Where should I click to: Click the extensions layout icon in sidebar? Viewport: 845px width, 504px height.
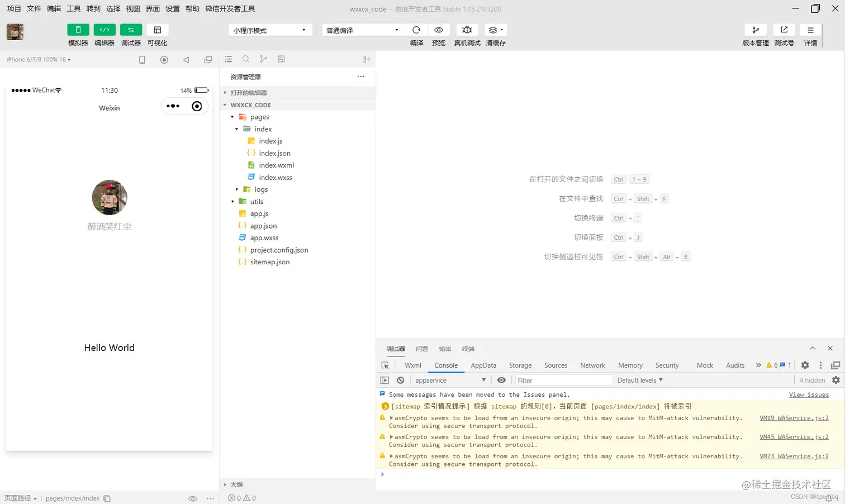pyautogui.click(x=281, y=59)
